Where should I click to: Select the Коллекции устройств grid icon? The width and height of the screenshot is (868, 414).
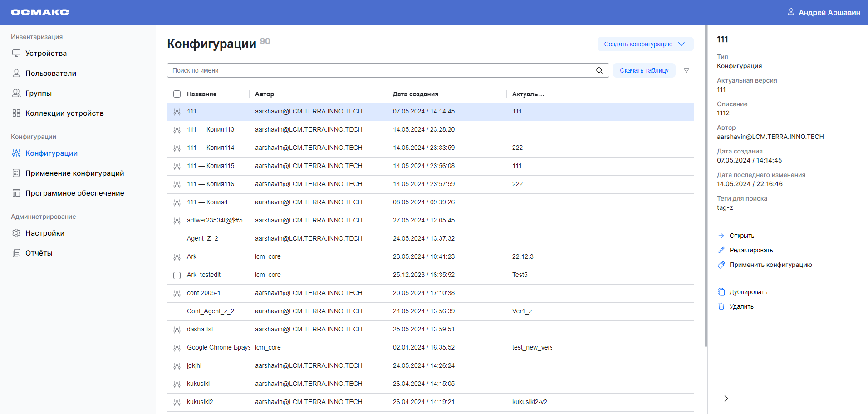[16, 113]
